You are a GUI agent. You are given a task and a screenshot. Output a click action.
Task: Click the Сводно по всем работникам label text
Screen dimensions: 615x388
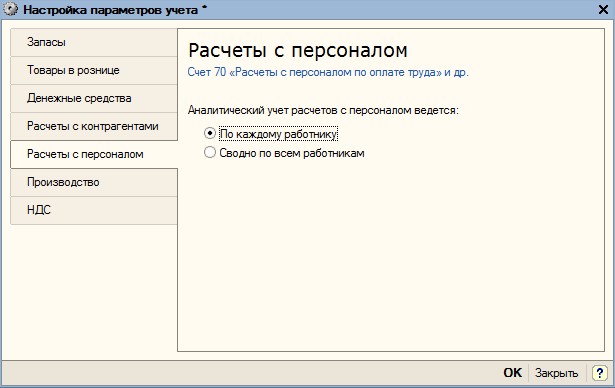pyautogui.click(x=292, y=153)
